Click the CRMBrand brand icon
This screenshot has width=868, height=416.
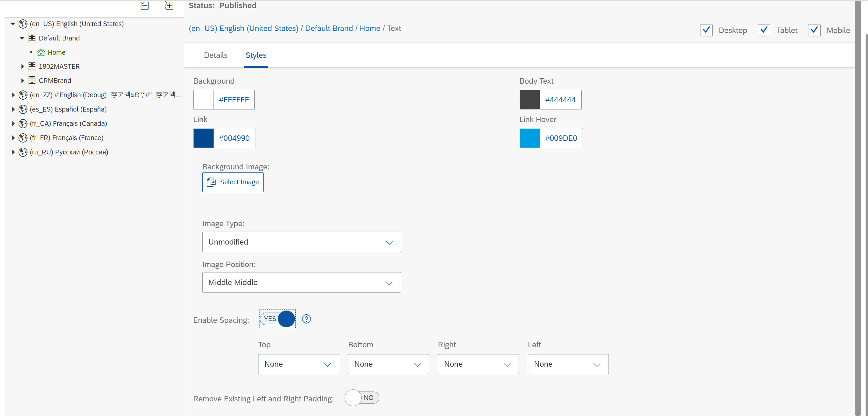pos(32,81)
